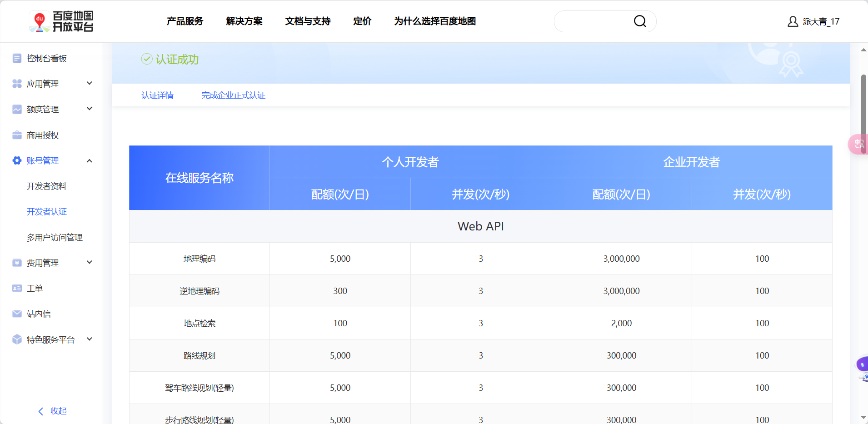Select 开发者认证 submenu item
Viewport: 868px width, 424px height.
[47, 212]
